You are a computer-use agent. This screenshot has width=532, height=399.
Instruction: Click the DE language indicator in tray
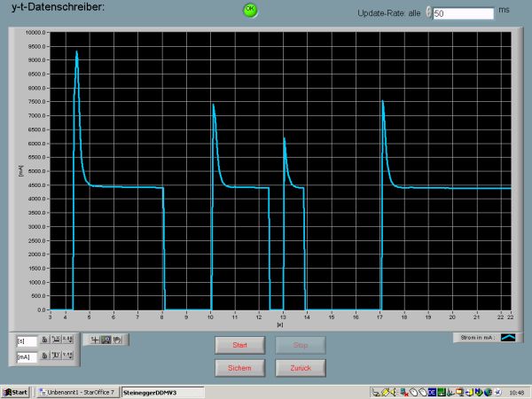(432, 393)
